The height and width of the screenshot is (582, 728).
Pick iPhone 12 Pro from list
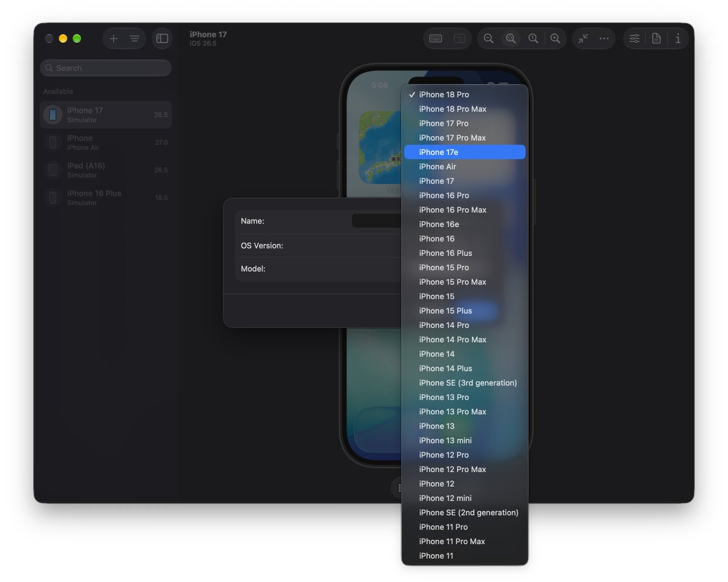[465, 455]
